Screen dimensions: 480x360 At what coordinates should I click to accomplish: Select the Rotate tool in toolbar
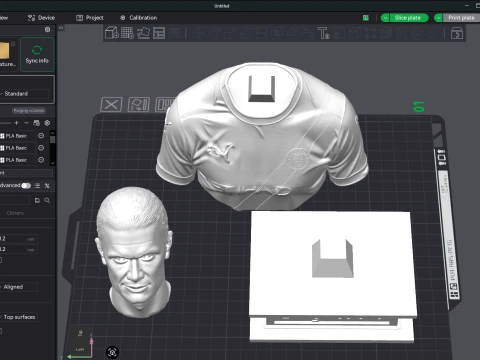(x=214, y=33)
